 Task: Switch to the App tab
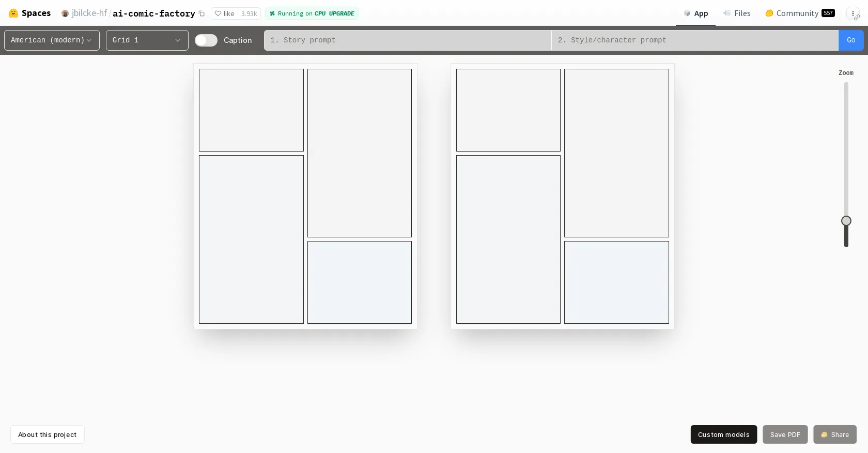695,13
